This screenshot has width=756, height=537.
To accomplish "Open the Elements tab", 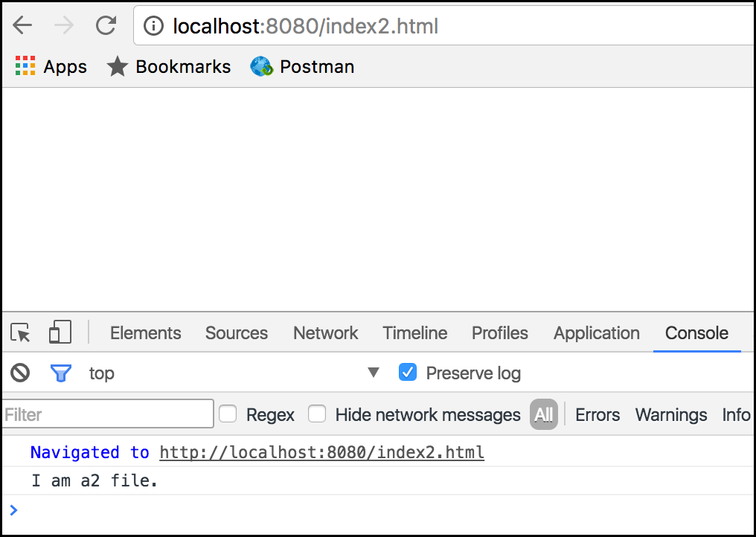I will [x=145, y=333].
